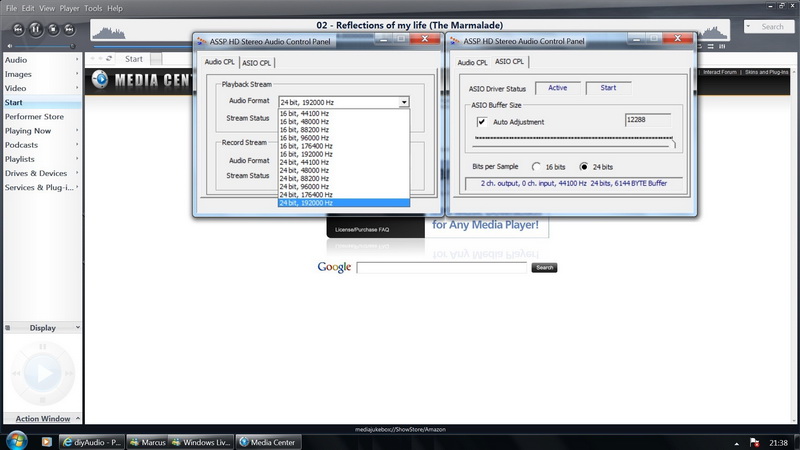Expand the Playing Now item

(77, 131)
